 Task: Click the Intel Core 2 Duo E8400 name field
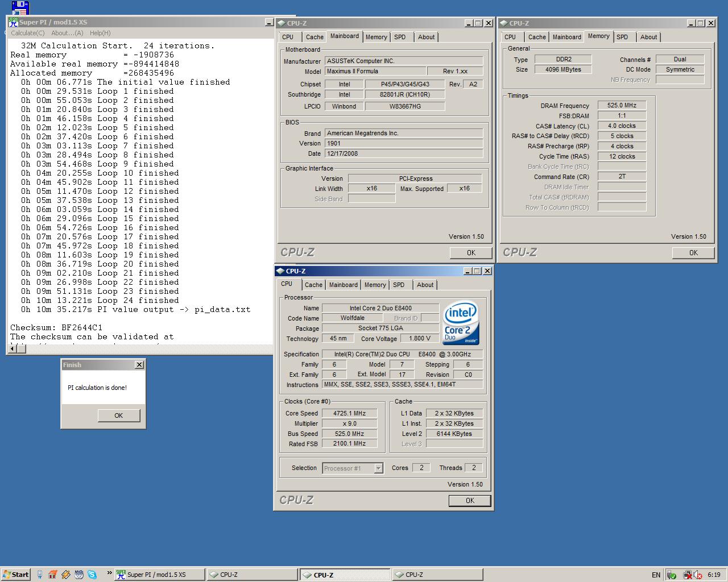click(380, 308)
